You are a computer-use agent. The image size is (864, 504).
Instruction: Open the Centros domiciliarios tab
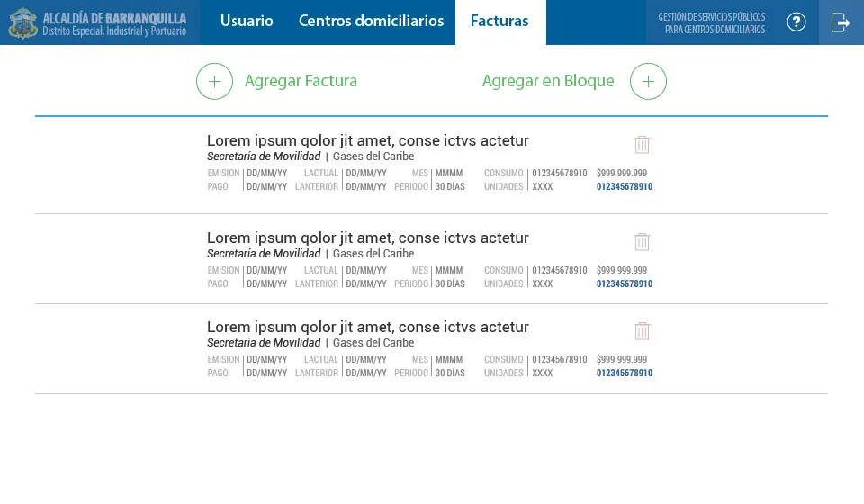(372, 21)
